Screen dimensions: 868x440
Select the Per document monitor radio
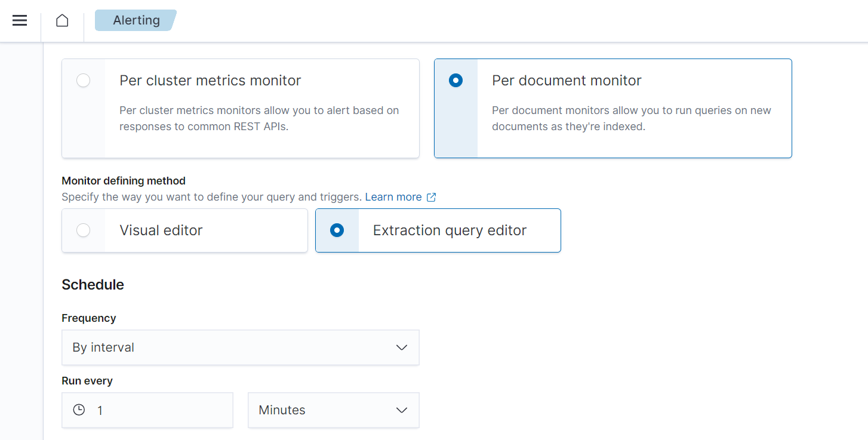[x=455, y=81]
